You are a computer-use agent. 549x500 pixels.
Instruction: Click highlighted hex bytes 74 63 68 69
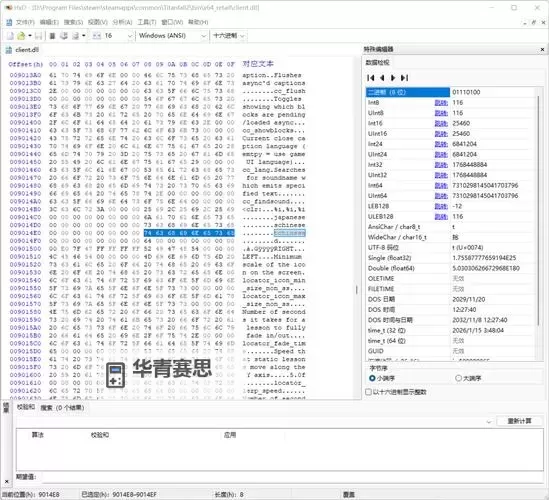click(165, 233)
